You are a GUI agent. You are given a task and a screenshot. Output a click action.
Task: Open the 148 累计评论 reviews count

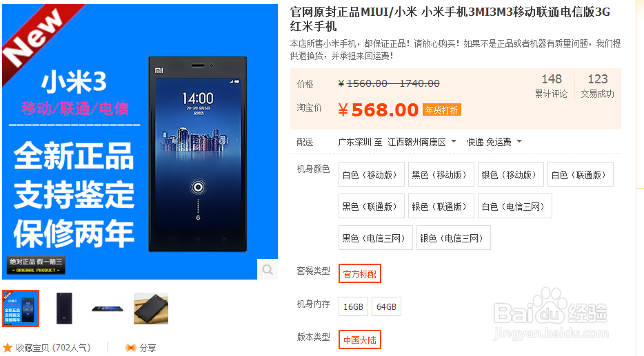551,85
